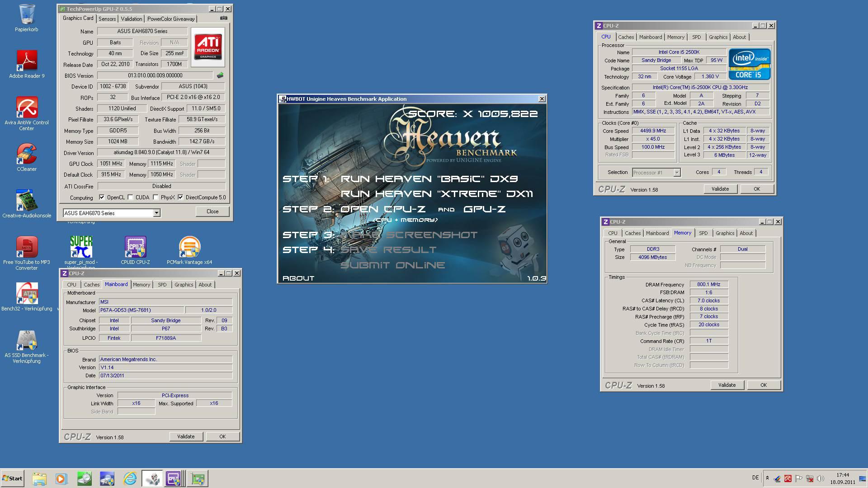Open Caches tab in top-right CPU-Z window
Image resolution: width=868 pixels, height=488 pixels.
coord(626,37)
